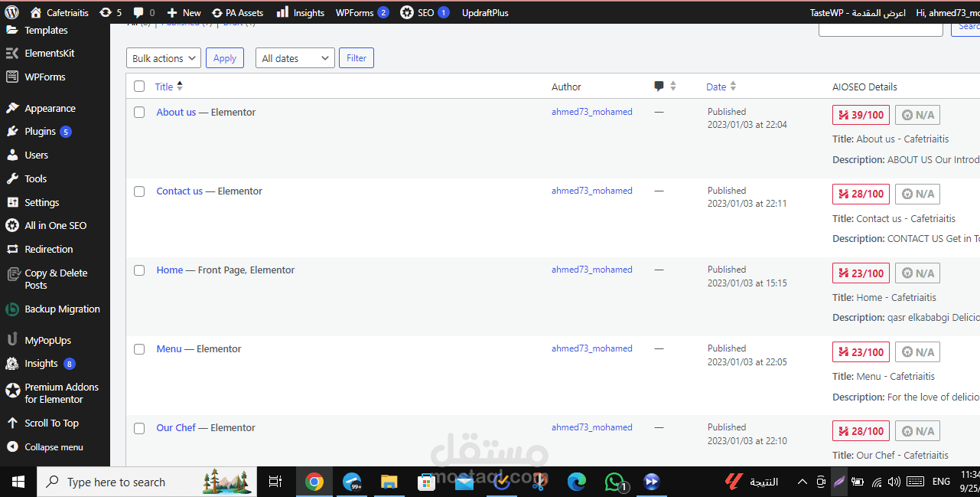Open the Redirection sidebar item
This screenshot has width=980, height=497.
[x=49, y=249]
